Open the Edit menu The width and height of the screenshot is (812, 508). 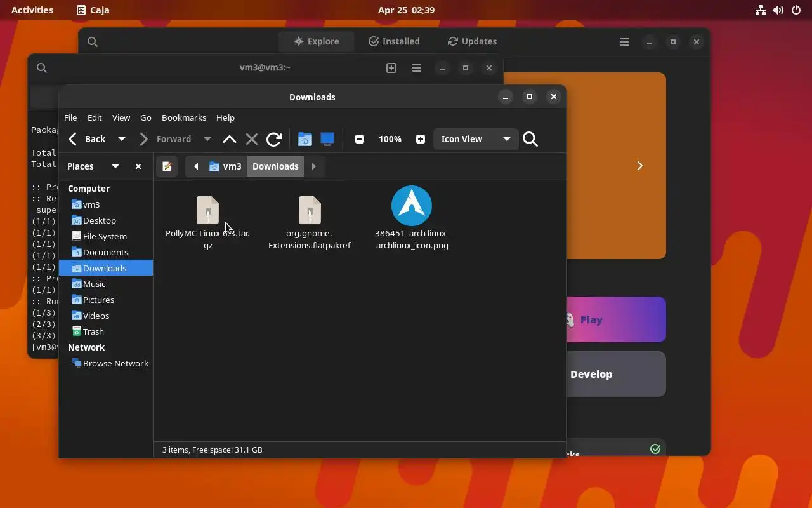coord(95,117)
